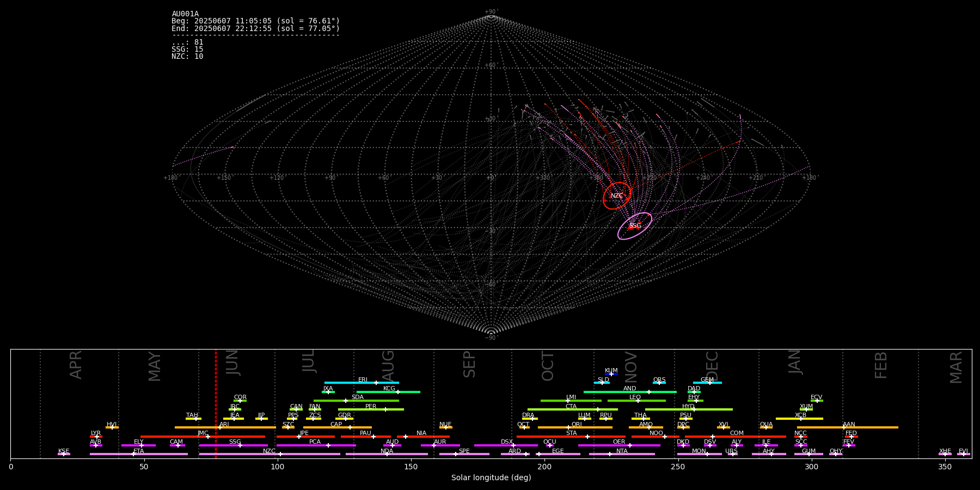
Task: Click the SEP month label
Action: click(469, 364)
